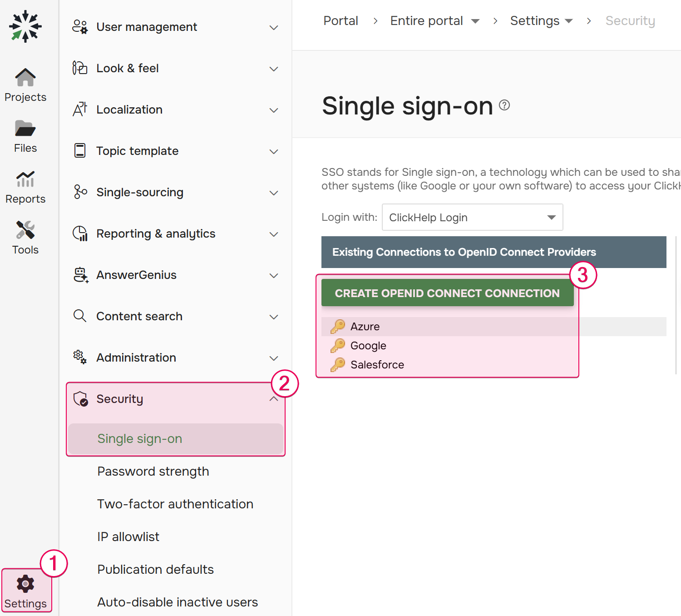Click the Azure key icon

coord(338,326)
